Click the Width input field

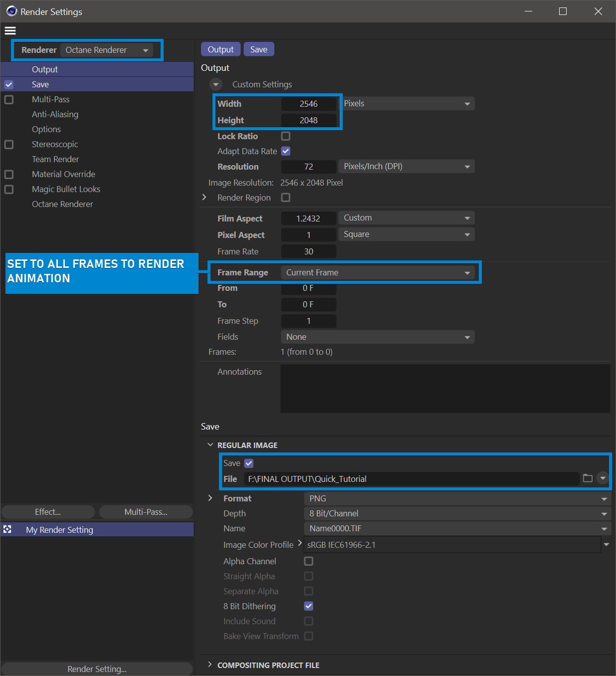coord(308,104)
